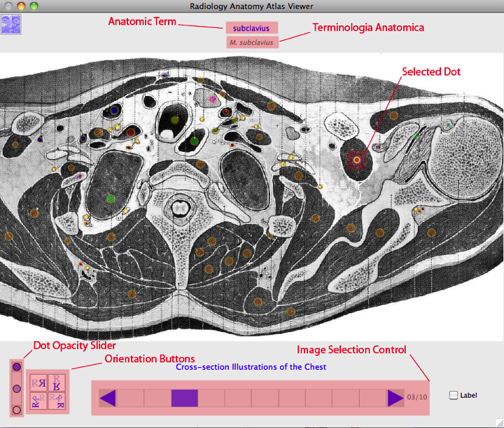Image resolution: width=504 pixels, height=428 pixels.
Task: Select the top-right orientation button
Action: (58, 382)
